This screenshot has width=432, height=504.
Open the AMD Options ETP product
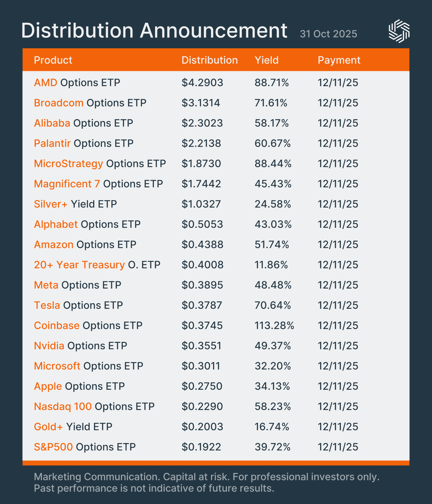77,83
